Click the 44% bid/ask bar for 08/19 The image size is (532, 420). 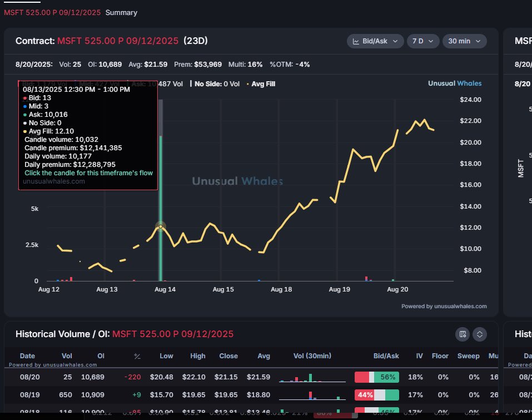376,395
